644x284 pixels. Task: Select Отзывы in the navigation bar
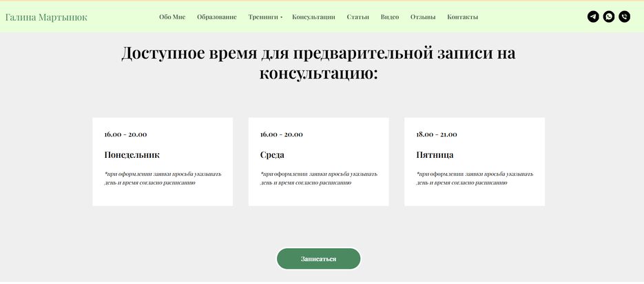pyautogui.click(x=423, y=17)
